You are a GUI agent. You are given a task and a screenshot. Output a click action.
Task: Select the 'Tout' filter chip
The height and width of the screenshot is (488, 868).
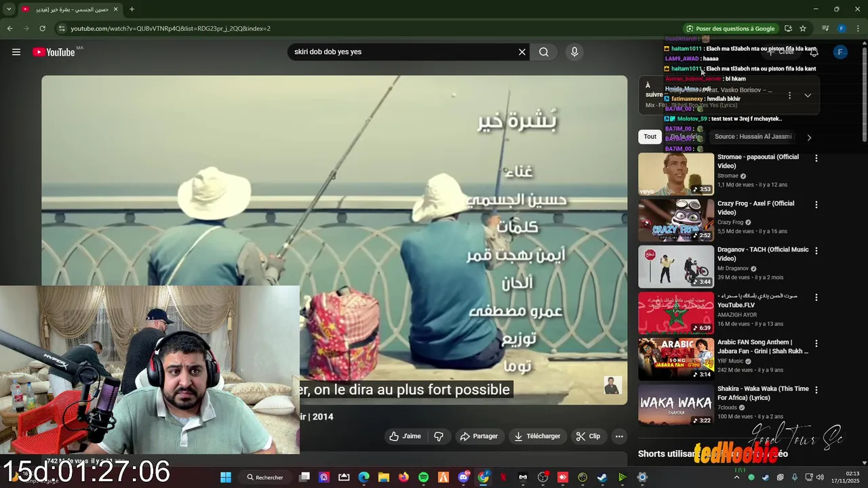point(650,137)
